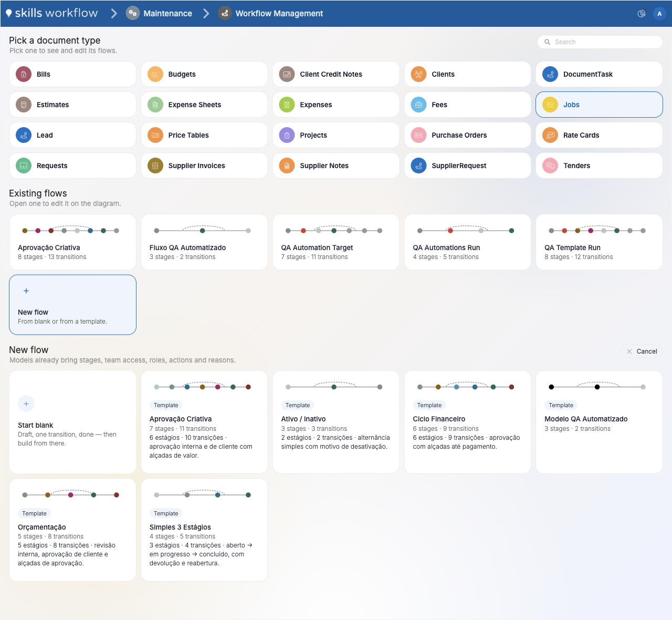This screenshot has height=620, width=672.
Task: Choose the Projects icon
Action: coord(287,135)
